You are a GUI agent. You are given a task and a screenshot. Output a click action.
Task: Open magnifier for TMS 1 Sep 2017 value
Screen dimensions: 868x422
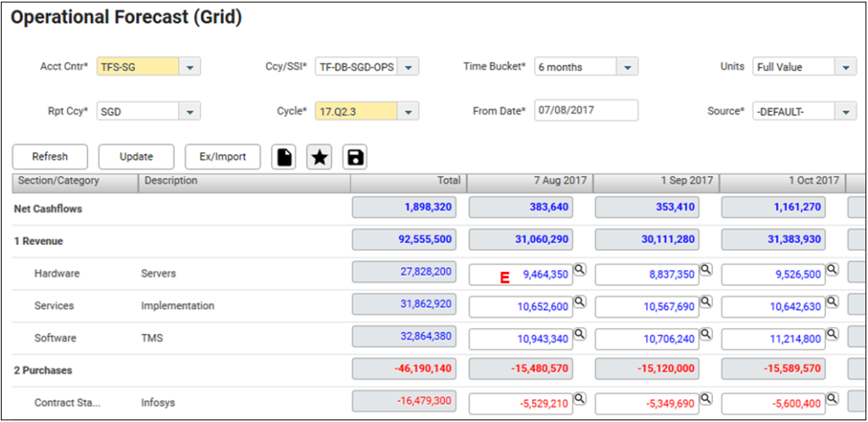(x=706, y=333)
